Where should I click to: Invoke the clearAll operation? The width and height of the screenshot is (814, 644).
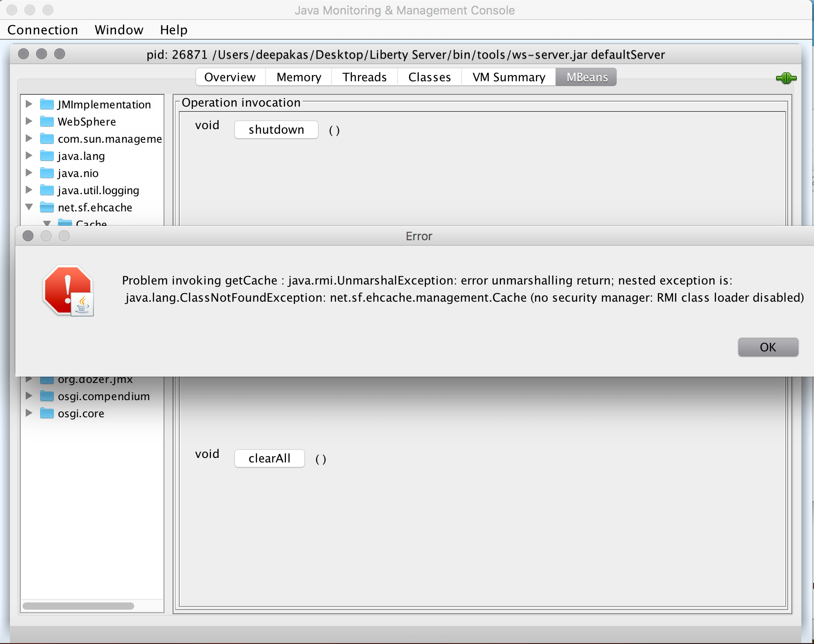pyautogui.click(x=269, y=458)
